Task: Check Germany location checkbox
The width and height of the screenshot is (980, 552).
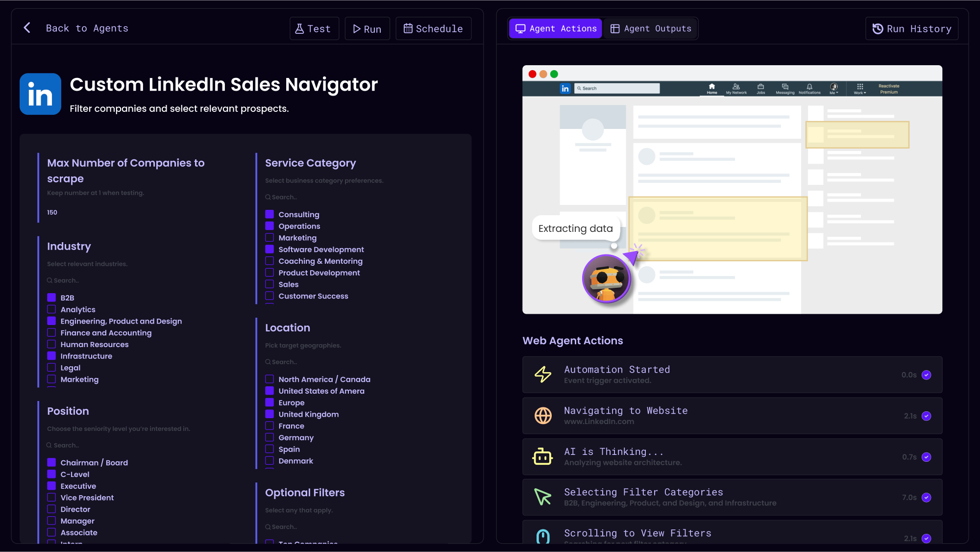Action: [x=269, y=437]
